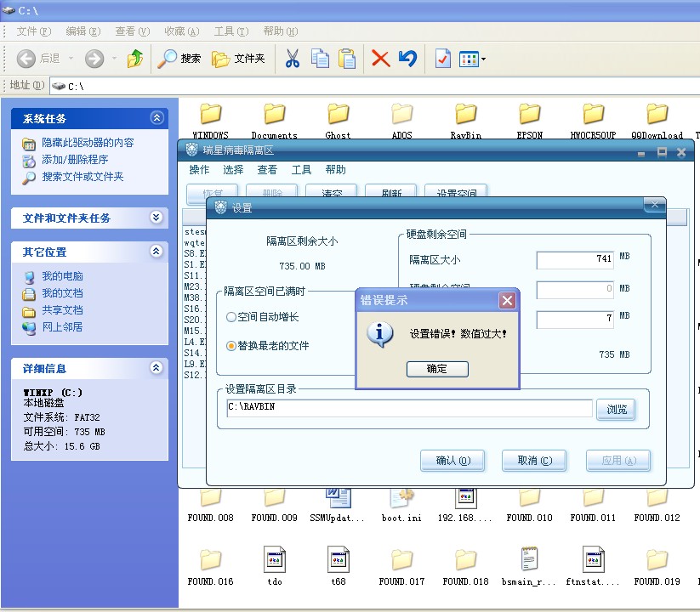Open 工具(T) menu in Explorer

point(230,31)
